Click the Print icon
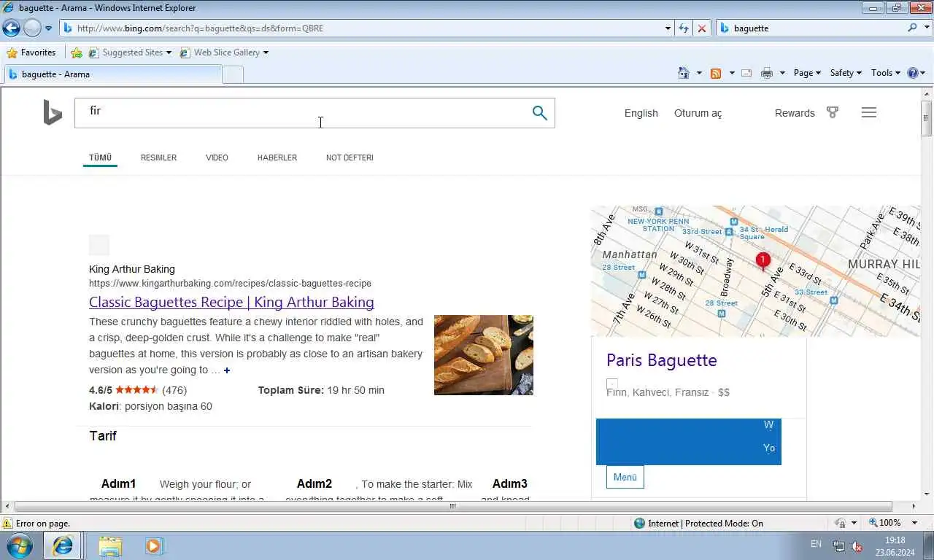The image size is (934, 560). click(766, 73)
